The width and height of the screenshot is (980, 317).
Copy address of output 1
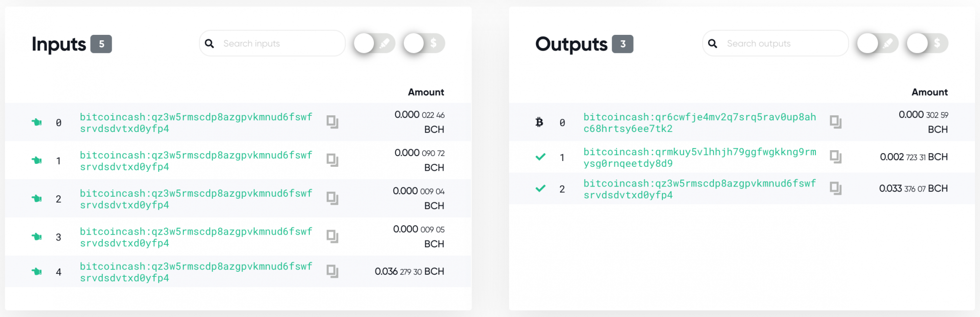pos(835,157)
